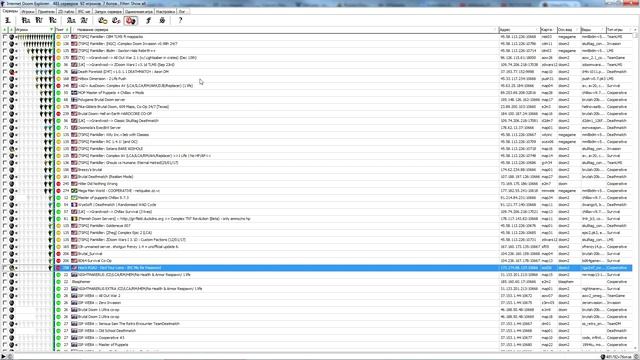Image resolution: width=640 pixels, height=360 pixels.
Task: Click the gothic 'As' toolbar icon
Action: click(71, 20)
